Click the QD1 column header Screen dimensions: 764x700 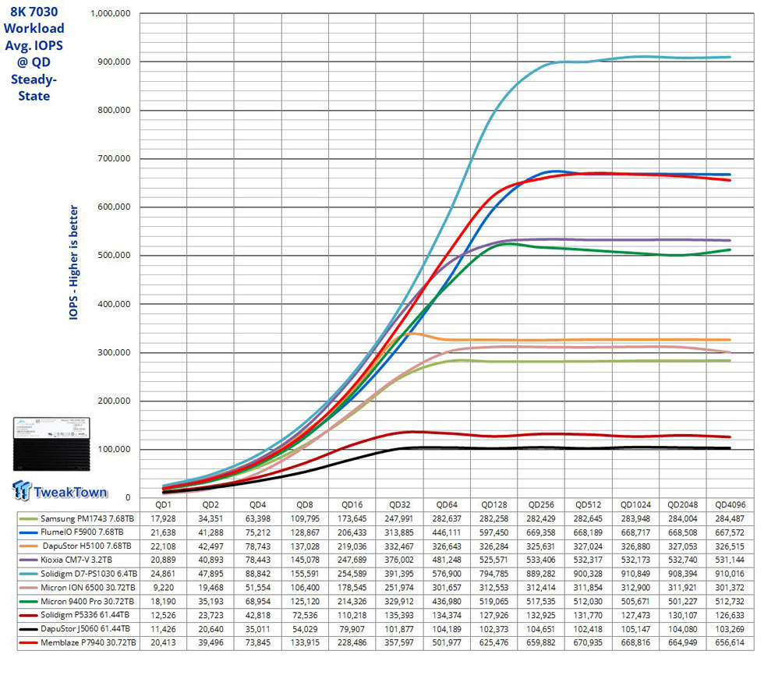click(163, 505)
